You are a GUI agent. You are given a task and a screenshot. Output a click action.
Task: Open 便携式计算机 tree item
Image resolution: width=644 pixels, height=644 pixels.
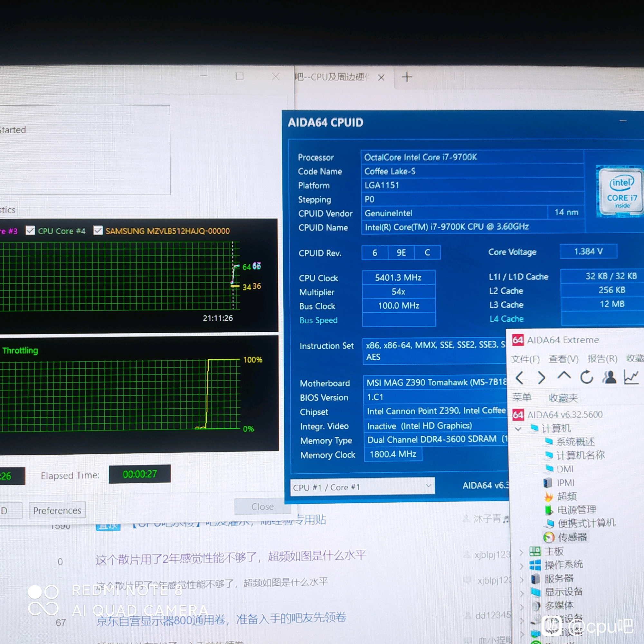pos(587,523)
